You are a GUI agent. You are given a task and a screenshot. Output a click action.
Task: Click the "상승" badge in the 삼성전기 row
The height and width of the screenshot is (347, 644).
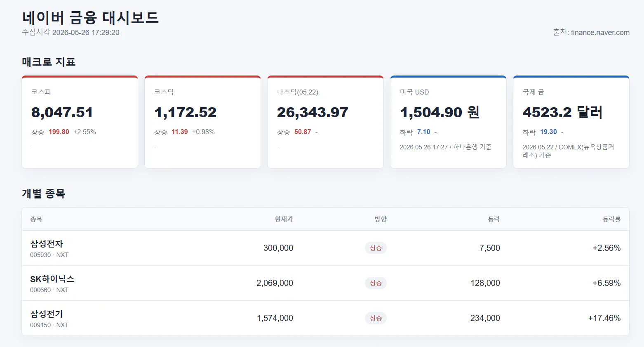376,318
